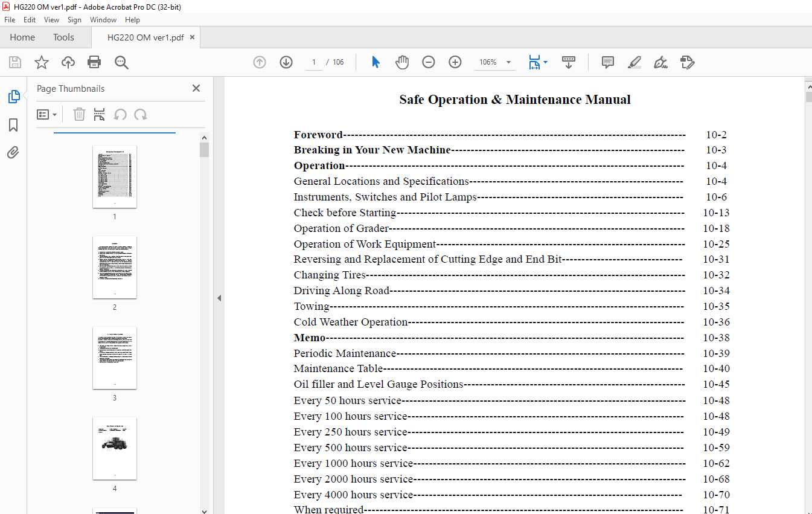Choose the Selection arrow tool

pyautogui.click(x=376, y=62)
